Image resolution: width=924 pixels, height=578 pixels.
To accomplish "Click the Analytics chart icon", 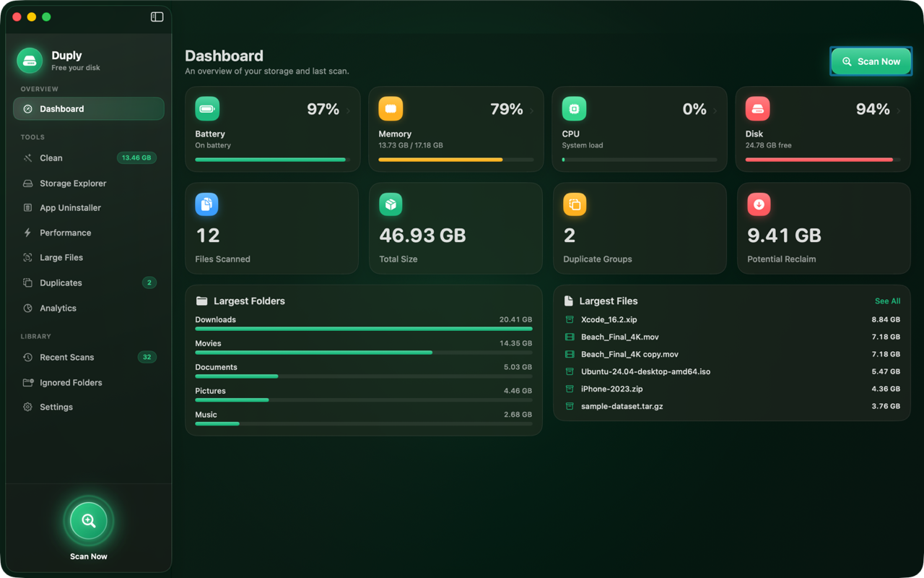I will coord(27,308).
